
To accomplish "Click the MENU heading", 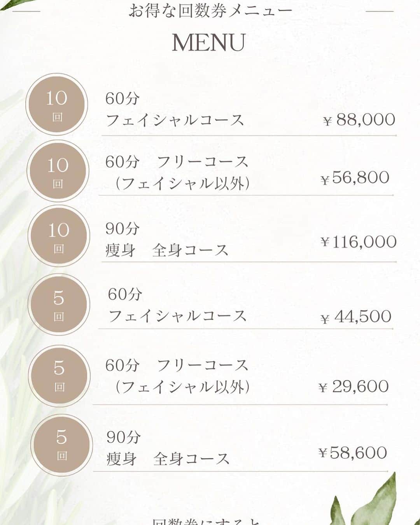I will [209, 42].
